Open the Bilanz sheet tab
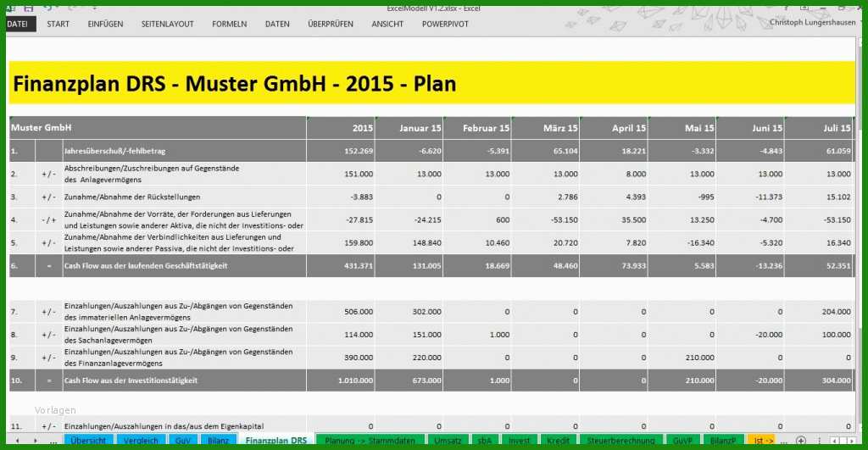The height and width of the screenshot is (450, 868). pos(218,441)
